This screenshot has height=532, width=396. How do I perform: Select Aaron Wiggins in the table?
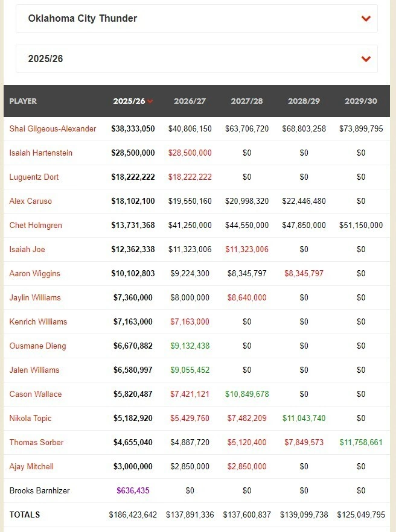point(34,274)
